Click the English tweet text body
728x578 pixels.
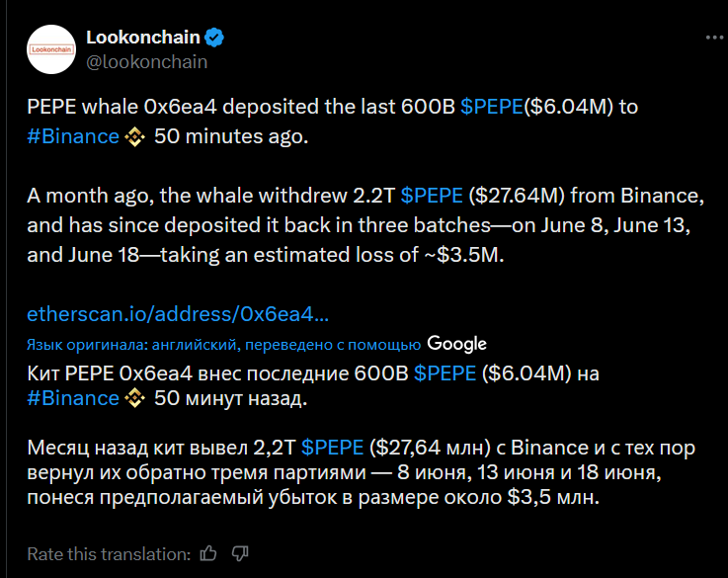click(365, 181)
